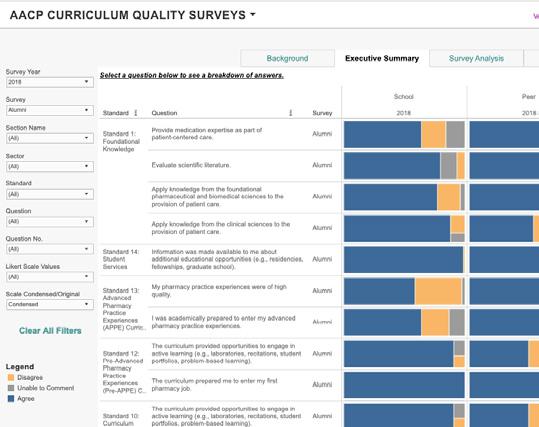Expand the Survey dropdown showing Alumni
The height and width of the screenshot is (427, 539).
tap(50, 110)
